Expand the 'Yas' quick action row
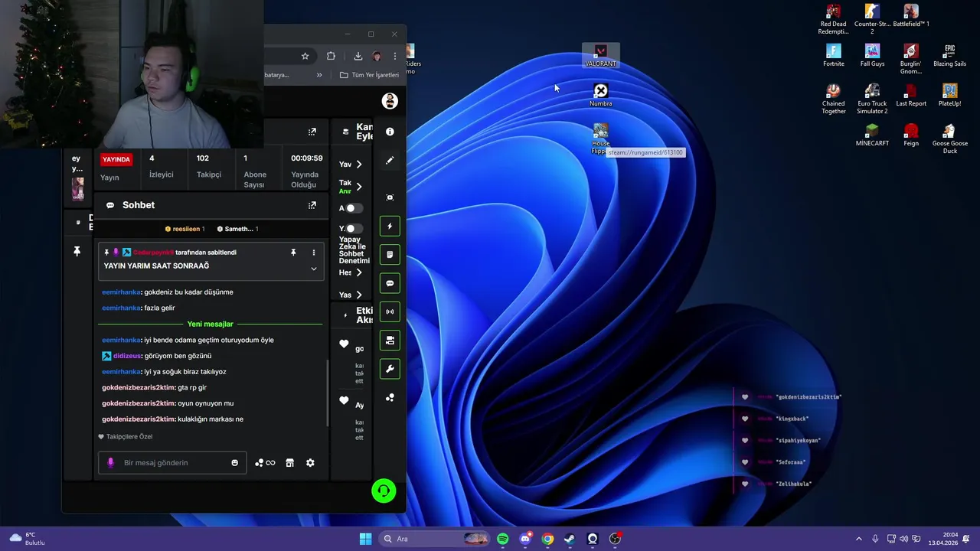 pyautogui.click(x=351, y=295)
